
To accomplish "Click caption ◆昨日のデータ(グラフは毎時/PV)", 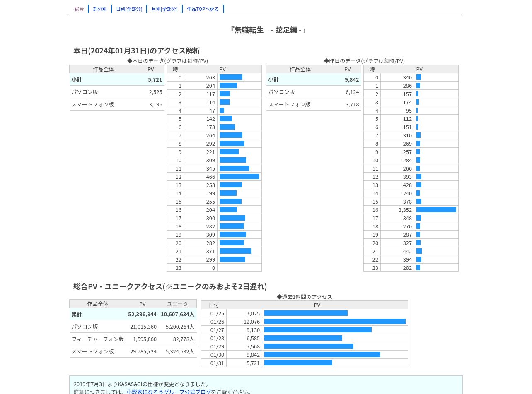I will click(x=364, y=61).
